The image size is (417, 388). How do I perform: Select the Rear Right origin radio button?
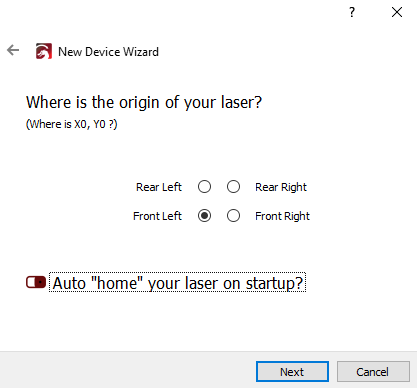coord(233,187)
